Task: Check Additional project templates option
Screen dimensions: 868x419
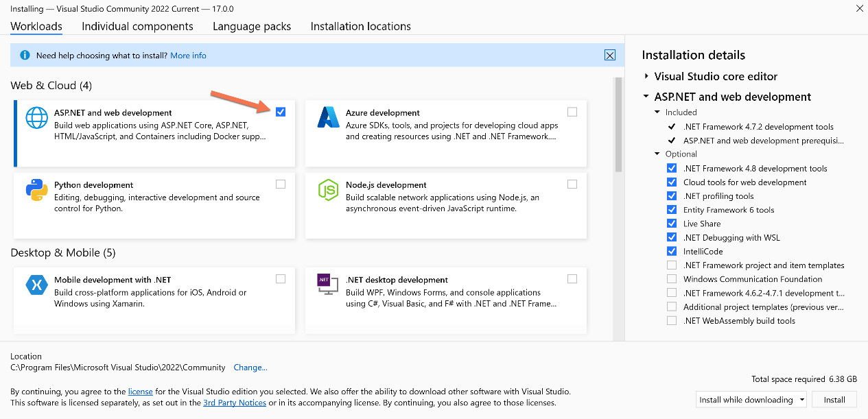Action: pyautogui.click(x=672, y=307)
